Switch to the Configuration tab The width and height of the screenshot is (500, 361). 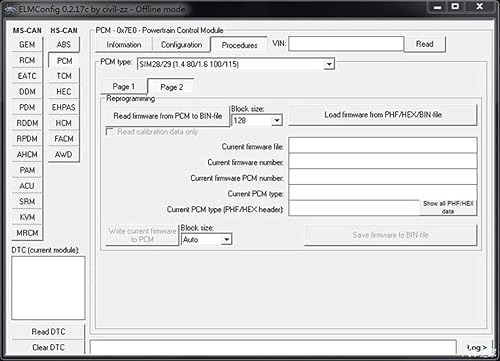point(181,45)
